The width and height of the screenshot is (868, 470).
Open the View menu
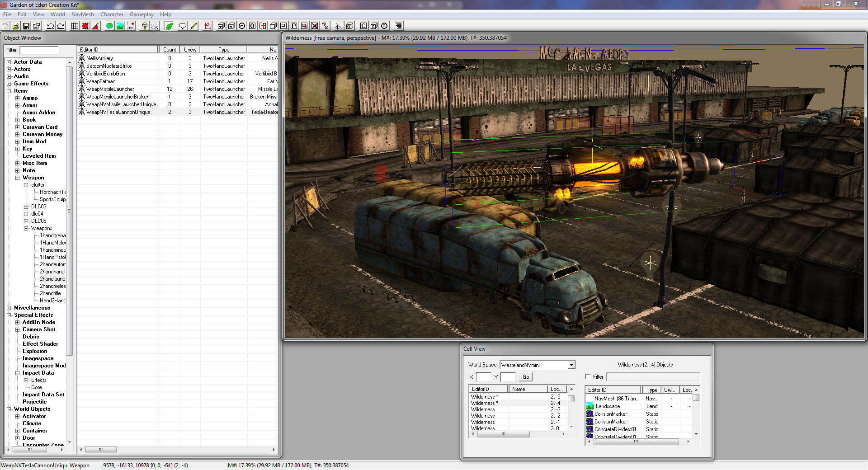click(39, 14)
